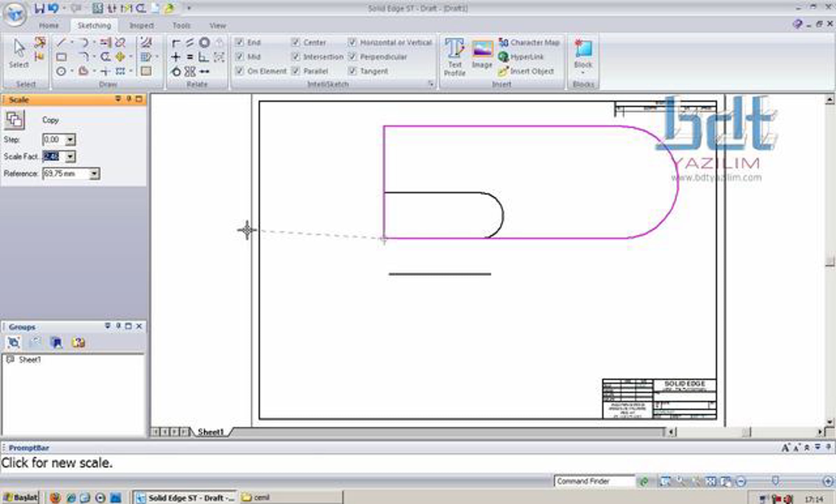Click the Application button orb
The width and height of the screenshot is (836, 504).
click(15, 14)
